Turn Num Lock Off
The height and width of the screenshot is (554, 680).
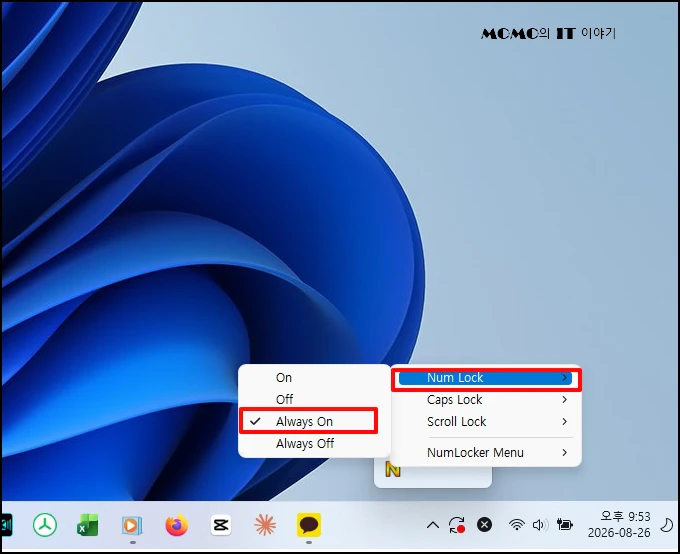314,399
